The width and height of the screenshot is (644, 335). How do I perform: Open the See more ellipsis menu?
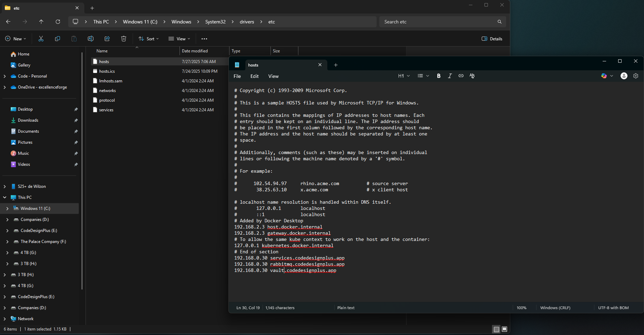(x=204, y=39)
